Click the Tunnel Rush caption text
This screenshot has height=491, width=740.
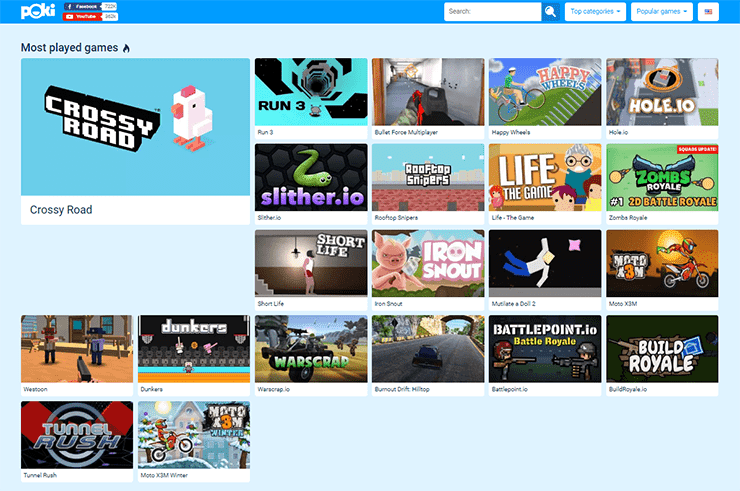pyautogui.click(x=40, y=475)
